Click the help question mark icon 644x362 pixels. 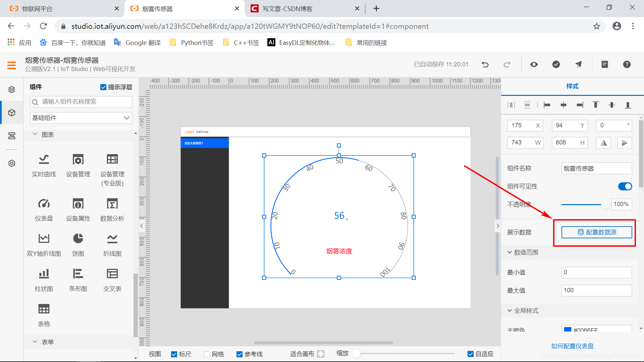[627, 64]
